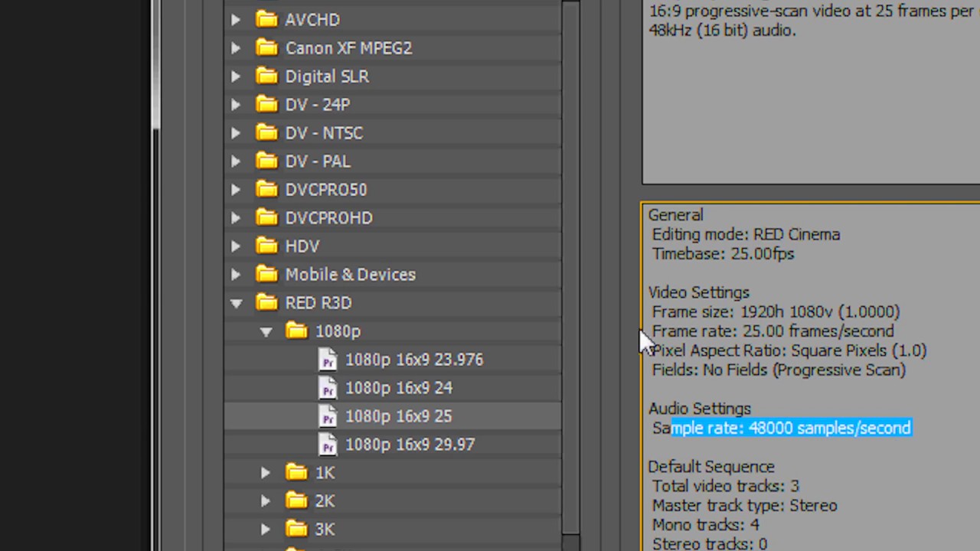Click the Canon XF MPEG2 folder icon
980x551 pixels.
point(266,47)
